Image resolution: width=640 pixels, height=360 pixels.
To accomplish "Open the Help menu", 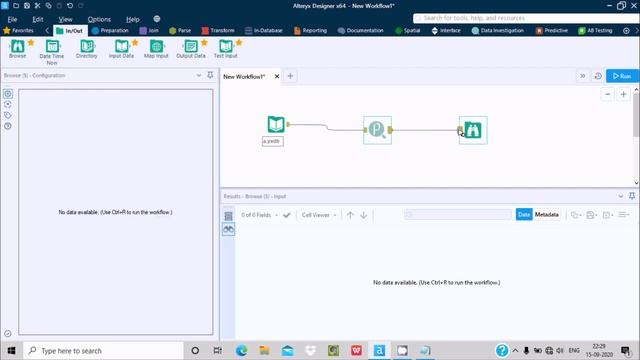I will (x=133, y=19).
